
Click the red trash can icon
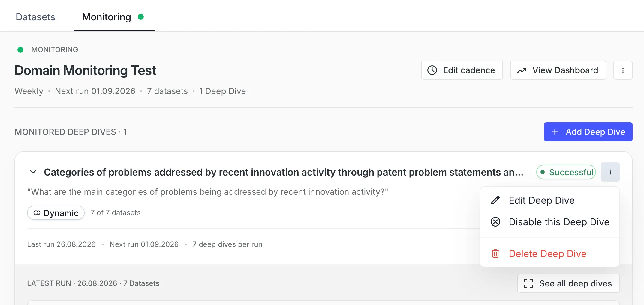tap(495, 253)
